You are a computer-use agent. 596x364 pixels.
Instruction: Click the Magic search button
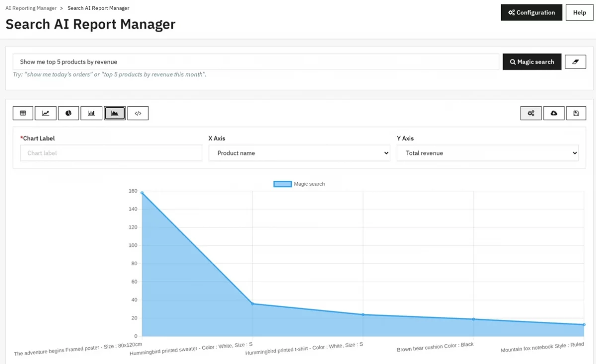click(x=532, y=62)
